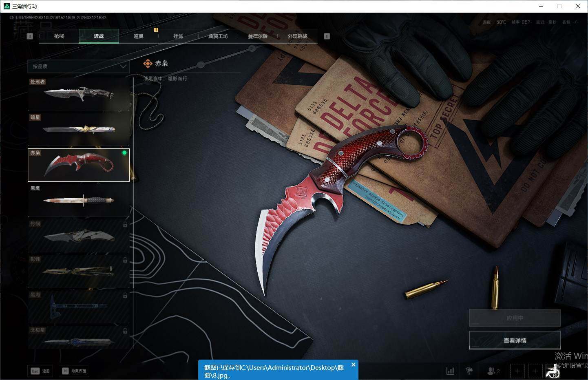Choose the 黑鹰 dagger skin
The height and width of the screenshot is (380, 588).
(78, 200)
